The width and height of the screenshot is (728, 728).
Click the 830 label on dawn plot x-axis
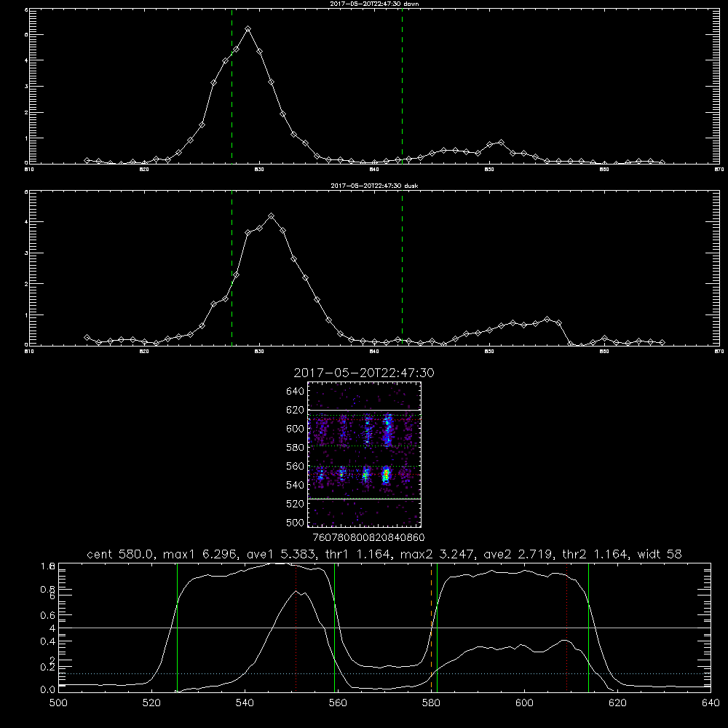click(x=259, y=170)
